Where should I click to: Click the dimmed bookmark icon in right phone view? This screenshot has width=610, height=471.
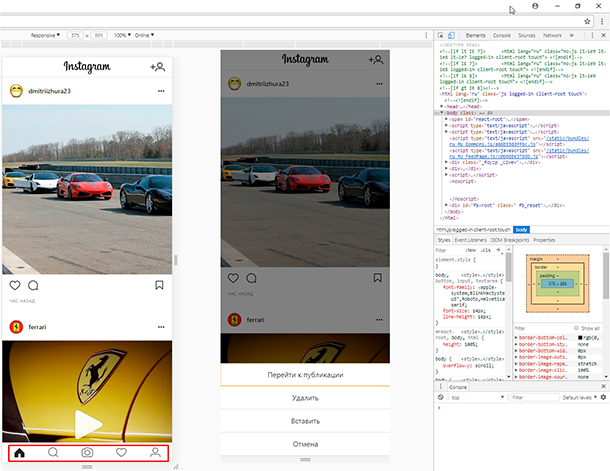click(377, 278)
